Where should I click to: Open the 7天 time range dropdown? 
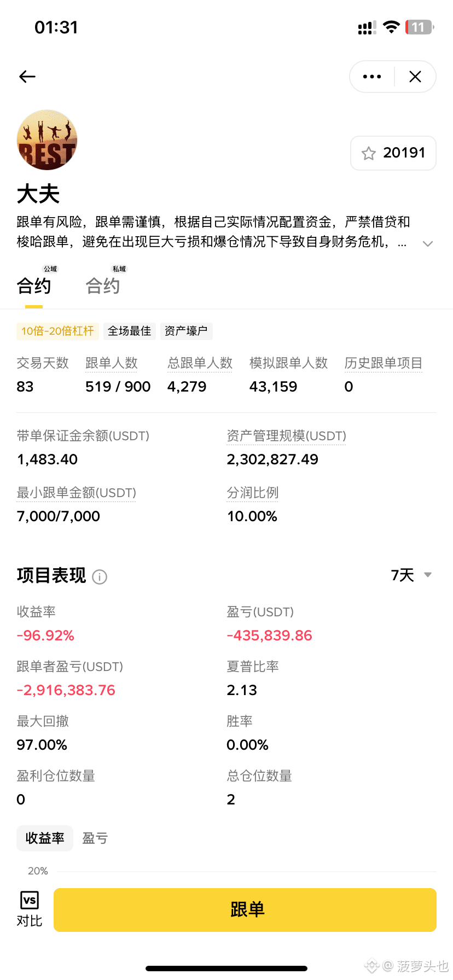(x=411, y=575)
